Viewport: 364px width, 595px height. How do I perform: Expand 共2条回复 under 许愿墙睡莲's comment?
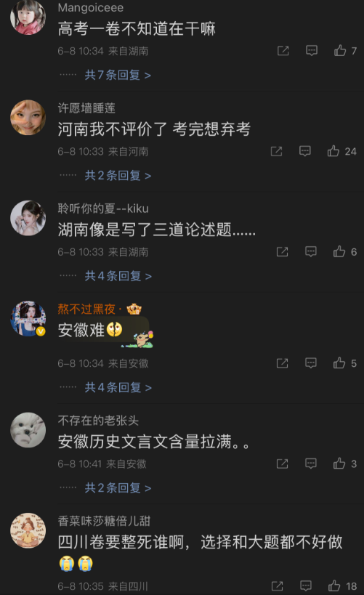(118, 175)
